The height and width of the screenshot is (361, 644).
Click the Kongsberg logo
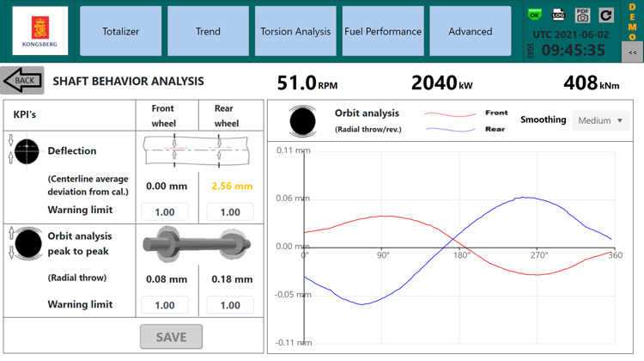[39, 31]
